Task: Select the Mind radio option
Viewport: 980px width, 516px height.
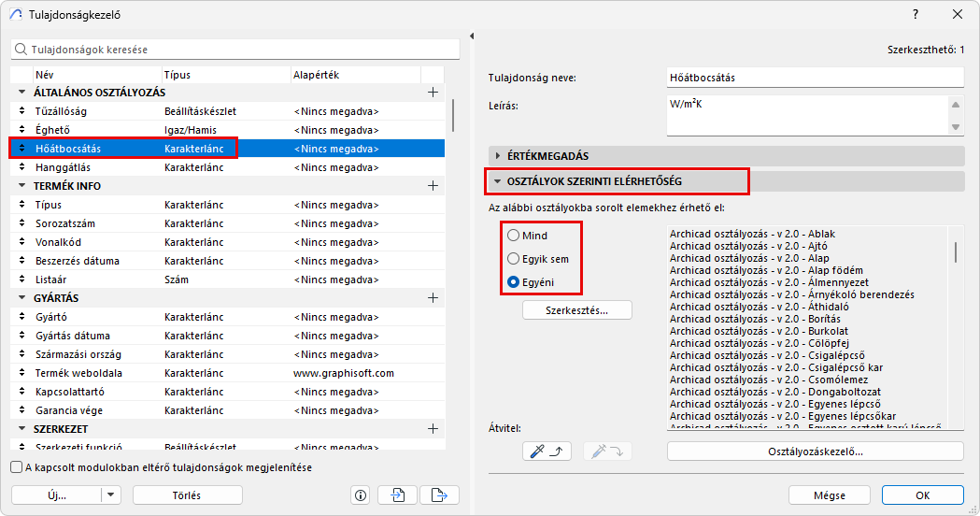Action: click(x=513, y=236)
